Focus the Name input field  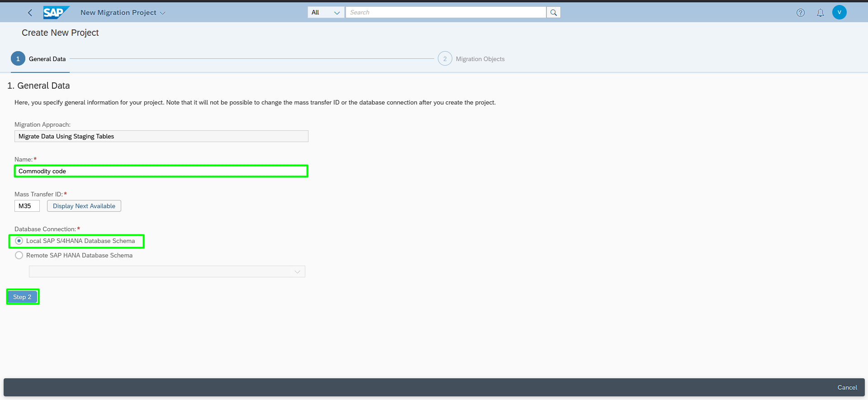tap(161, 171)
